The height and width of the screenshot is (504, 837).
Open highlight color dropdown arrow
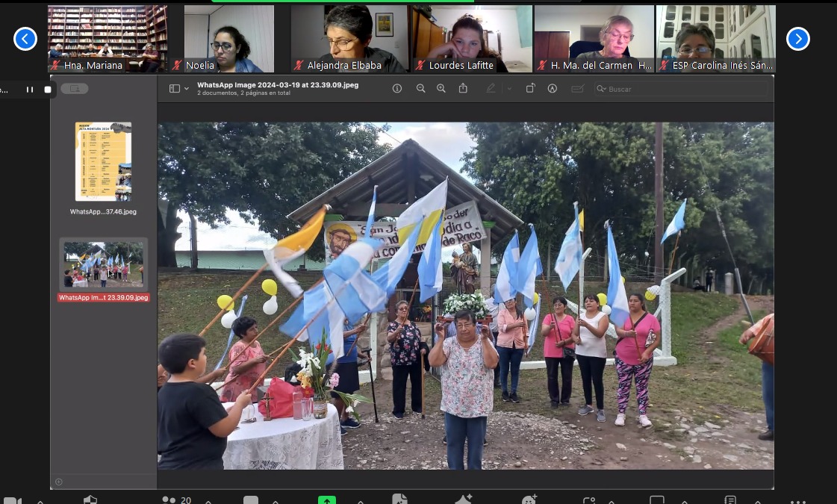tap(508, 89)
